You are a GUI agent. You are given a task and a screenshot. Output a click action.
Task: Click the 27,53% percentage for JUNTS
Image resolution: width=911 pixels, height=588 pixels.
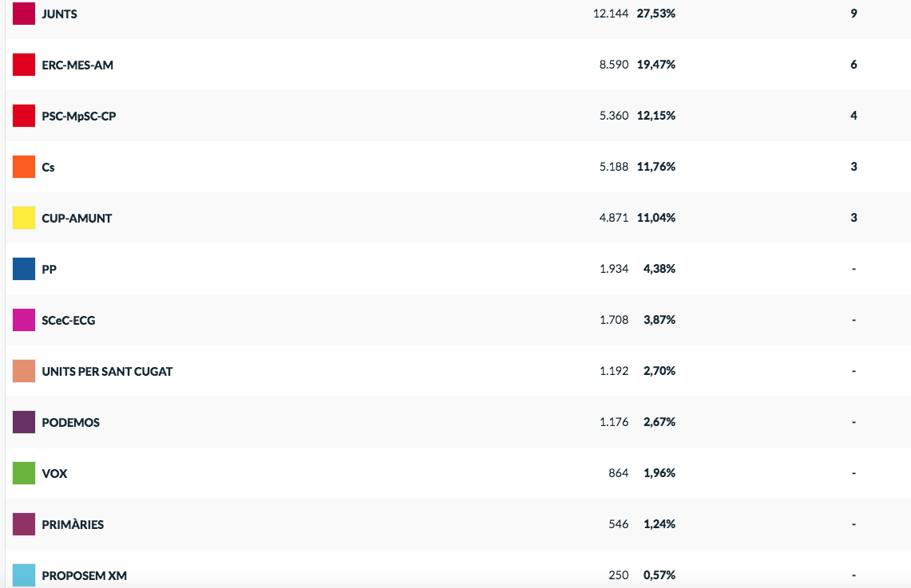(x=656, y=14)
